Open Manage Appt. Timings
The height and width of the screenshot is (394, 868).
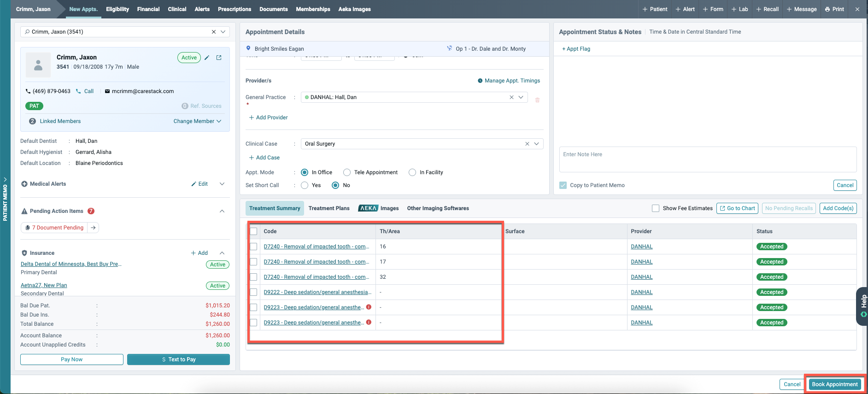(509, 81)
